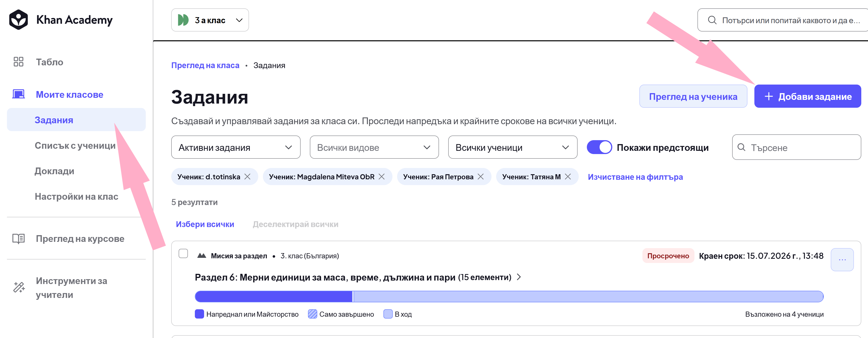Click the Избери всички link

click(x=205, y=224)
